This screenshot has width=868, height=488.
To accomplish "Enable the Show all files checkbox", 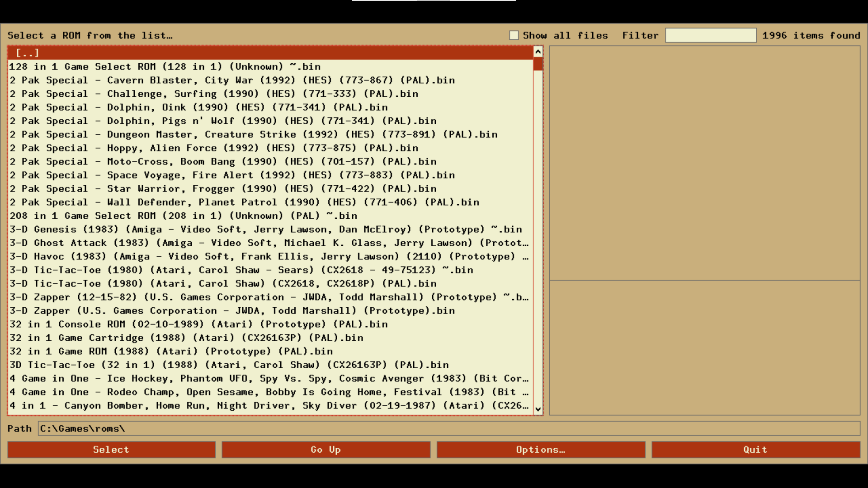I will tap(514, 35).
